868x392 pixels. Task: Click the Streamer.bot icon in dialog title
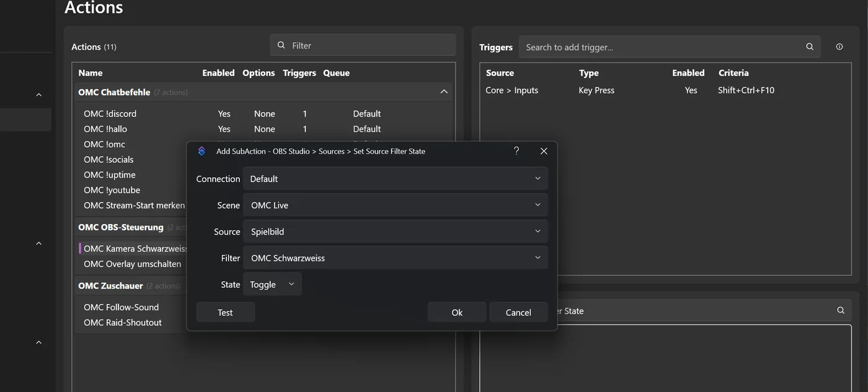(201, 151)
